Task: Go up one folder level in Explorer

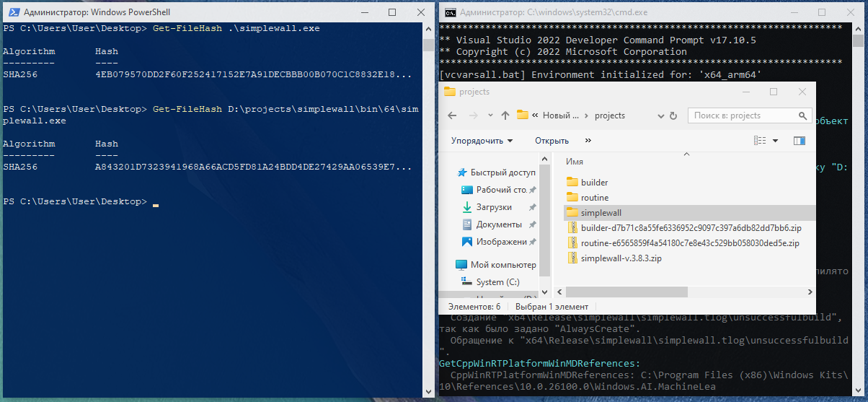Action: coord(504,115)
